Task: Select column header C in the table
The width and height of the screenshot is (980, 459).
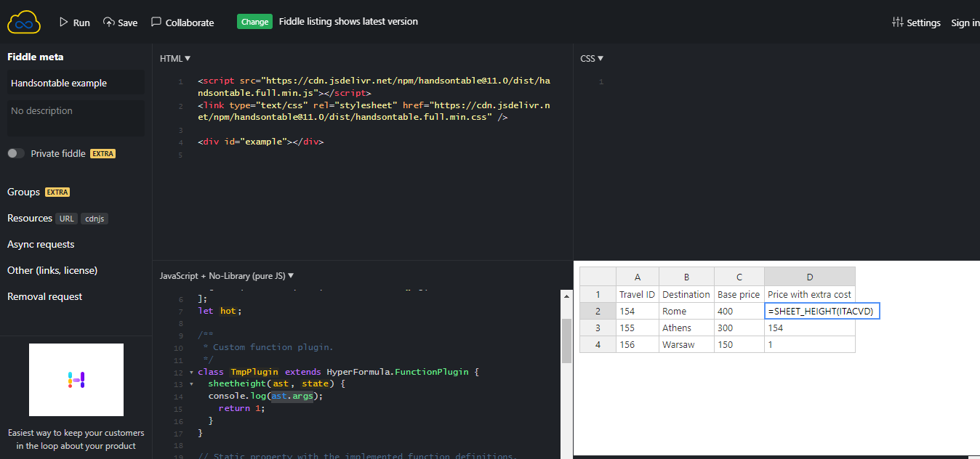Action: click(x=739, y=277)
